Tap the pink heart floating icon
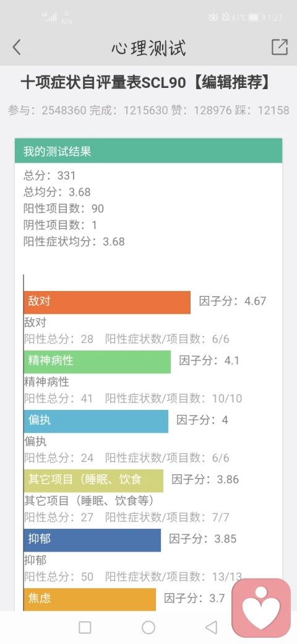 pos(261,608)
